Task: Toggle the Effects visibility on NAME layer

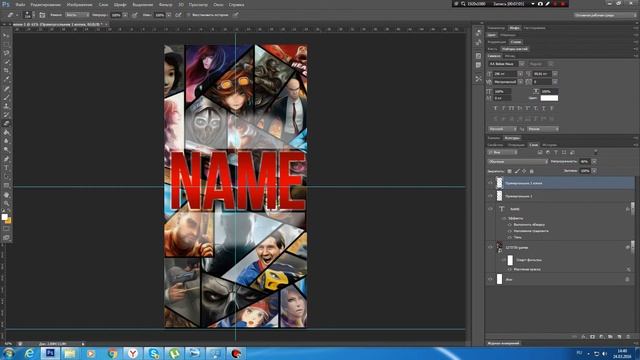Action: pyautogui.click(x=504, y=218)
